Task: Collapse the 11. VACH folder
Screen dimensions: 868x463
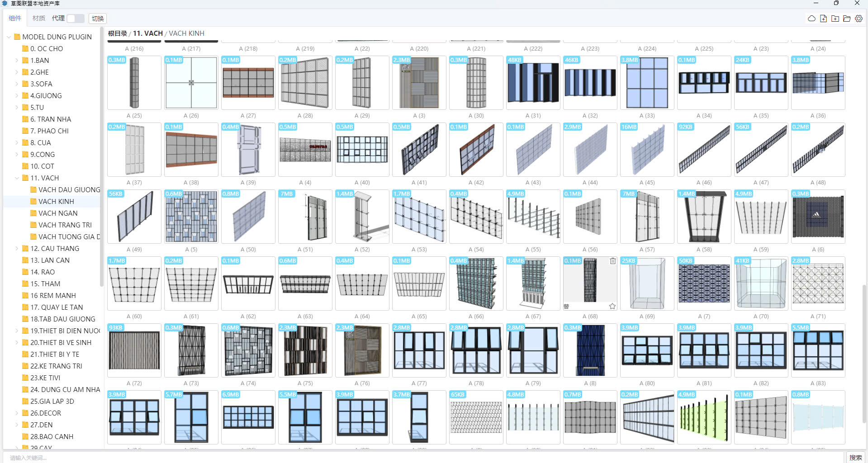Action: click(x=17, y=178)
